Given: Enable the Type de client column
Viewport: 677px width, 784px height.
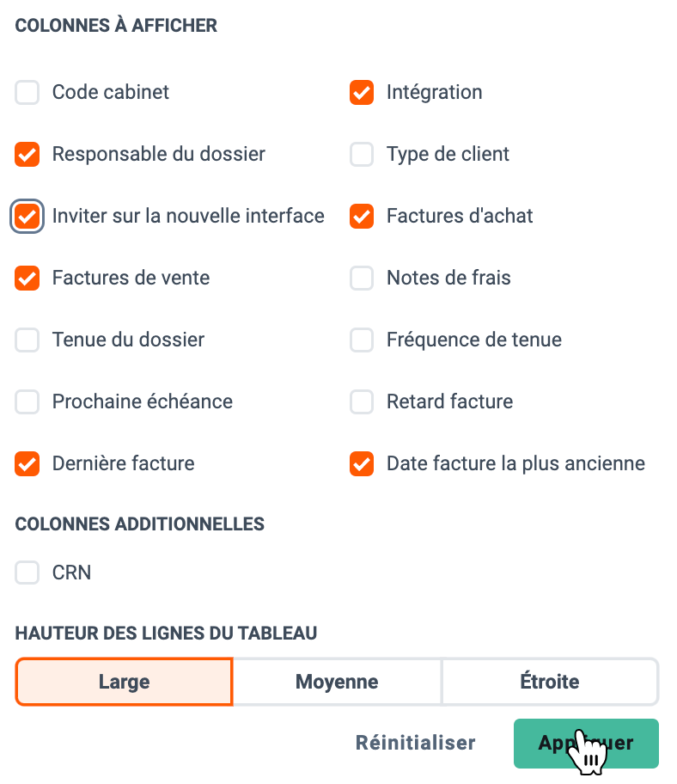Looking at the screenshot, I should pos(362,155).
